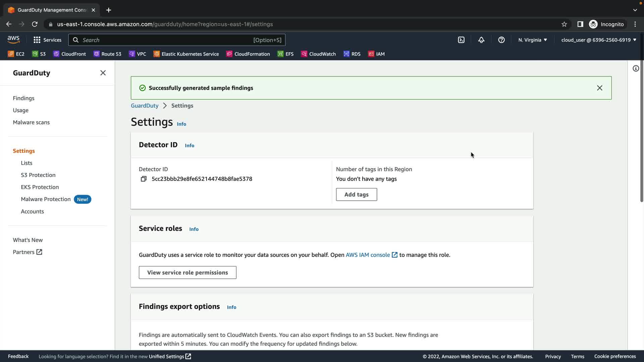Viewport: 644px width, 362px height.
Task: Click the AWS logo home icon
Action: 13,40
